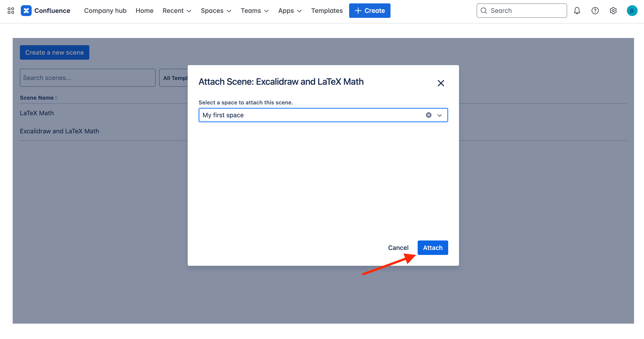The width and height of the screenshot is (644, 339).
Task: Open the All Templates filter dropdown
Action: tap(174, 78)
